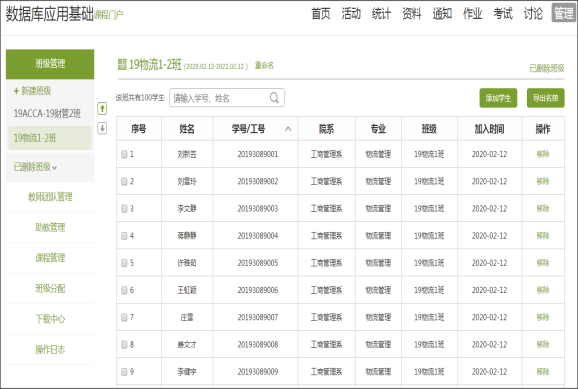Click 新建班级 in the sidebar
Image resolution: width=578 pixels, height=389 pixels.
click(x=36, y=91)
